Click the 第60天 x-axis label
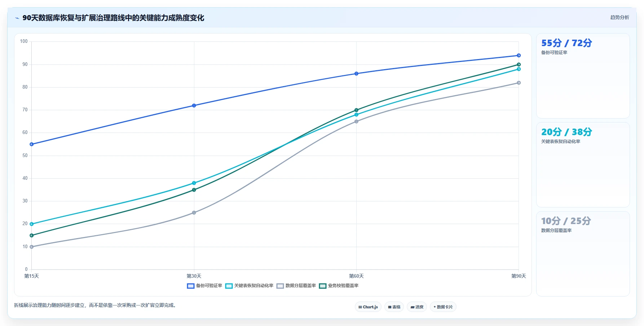644x326 pixels. (356, 276)
